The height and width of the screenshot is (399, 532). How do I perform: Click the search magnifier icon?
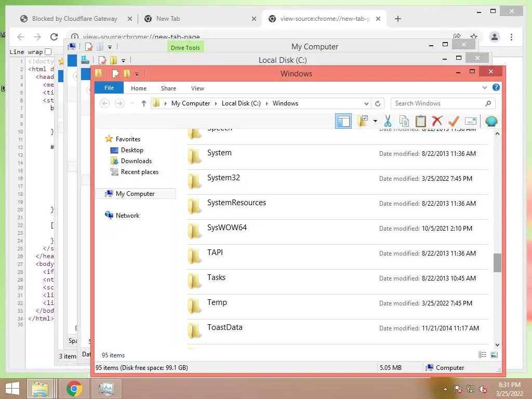[x=488, y=103]
